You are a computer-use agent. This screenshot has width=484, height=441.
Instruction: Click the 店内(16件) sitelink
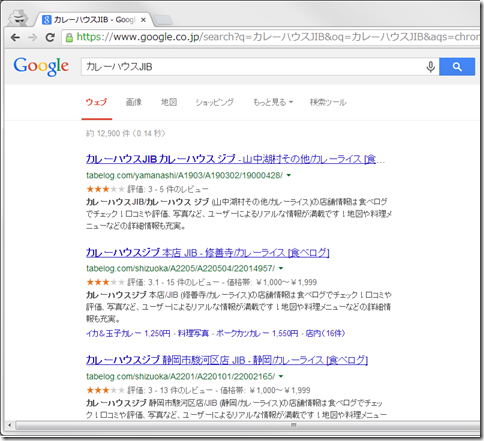(325, 333)
